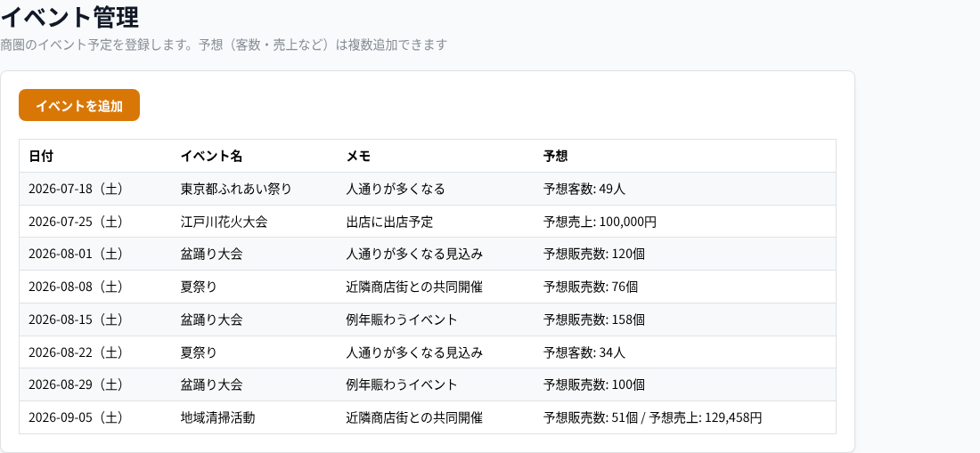
Task: Click memo 人通りが多くなる見込み in 2026-08-01 row
Action: coord(414,254)
